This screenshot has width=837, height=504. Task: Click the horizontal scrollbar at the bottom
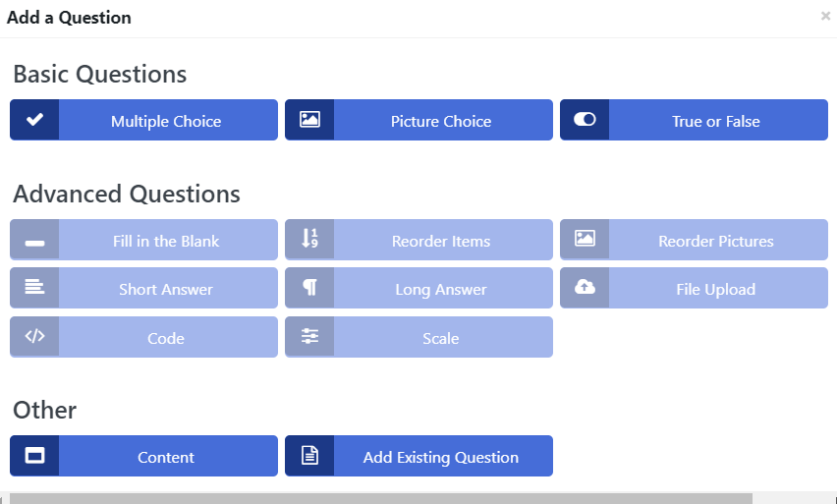coord(381,498)
